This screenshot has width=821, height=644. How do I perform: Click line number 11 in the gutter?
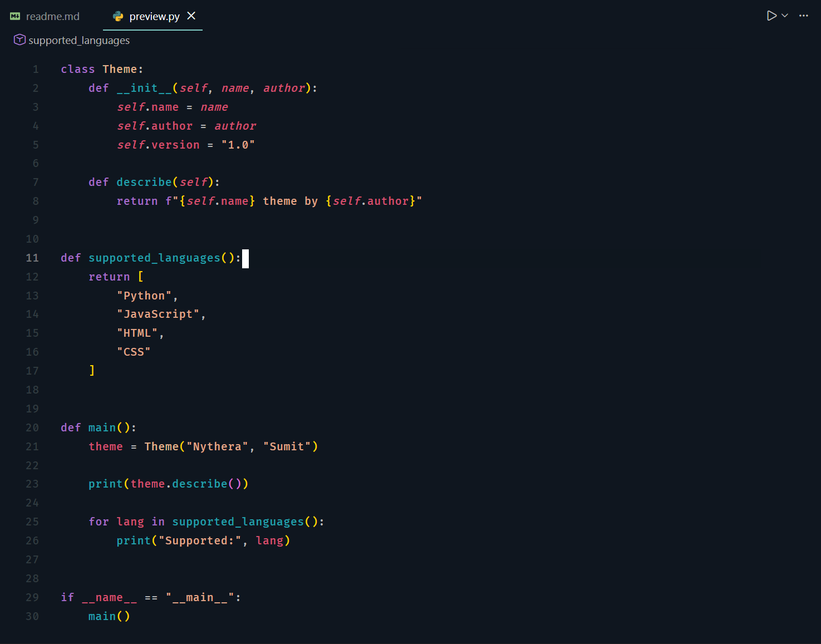32,258
